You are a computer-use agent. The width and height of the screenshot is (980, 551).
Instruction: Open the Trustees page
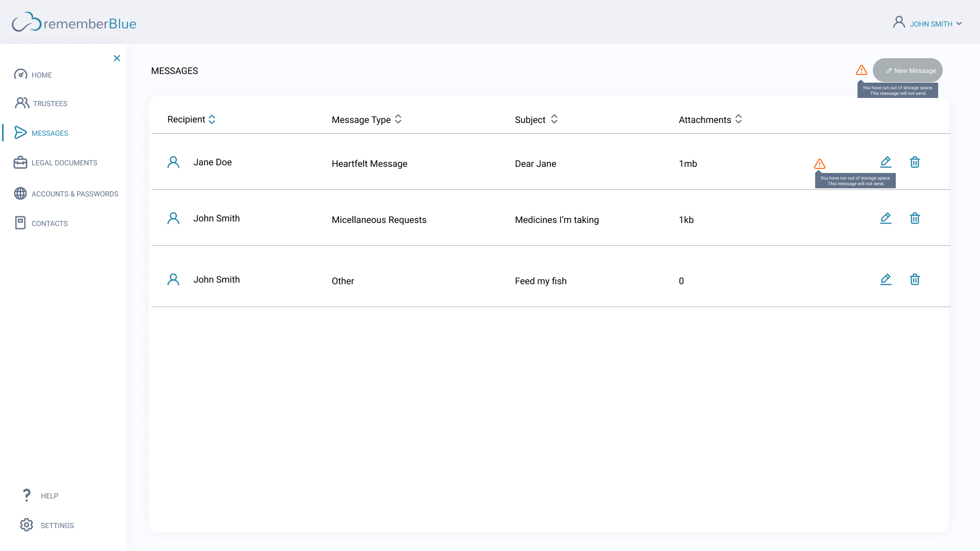click(50, 104)
